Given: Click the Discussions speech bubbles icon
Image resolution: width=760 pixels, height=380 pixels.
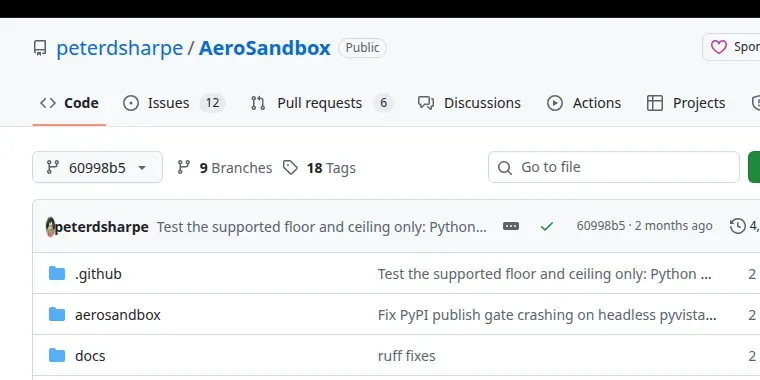Looking at the screenshot, I should 426,103.
